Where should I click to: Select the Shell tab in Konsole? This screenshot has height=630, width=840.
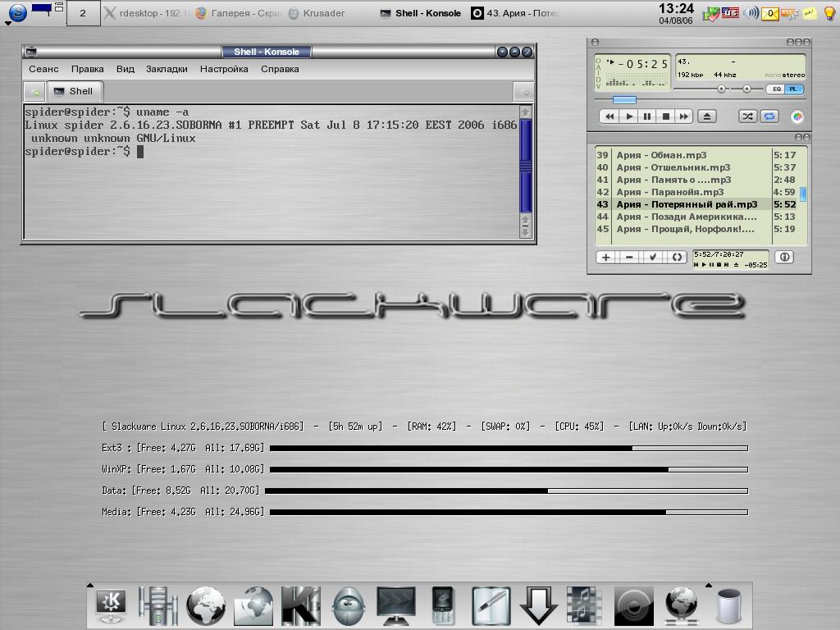pos(75,91)
